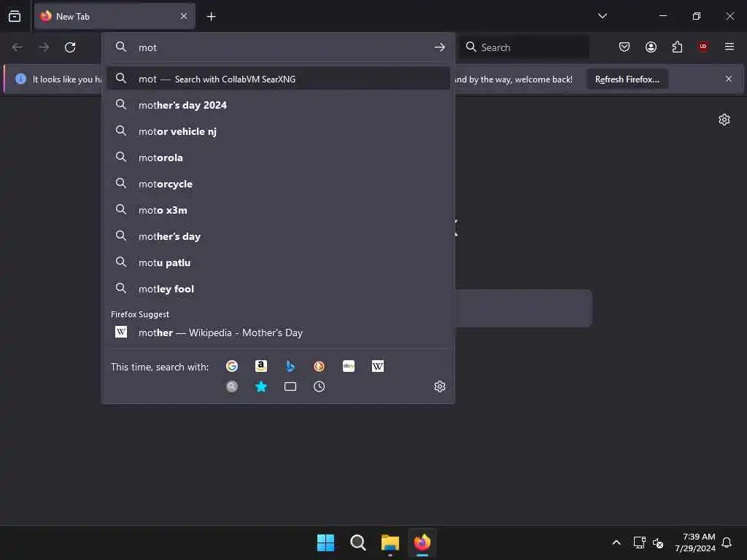Go forward one page

44,47
